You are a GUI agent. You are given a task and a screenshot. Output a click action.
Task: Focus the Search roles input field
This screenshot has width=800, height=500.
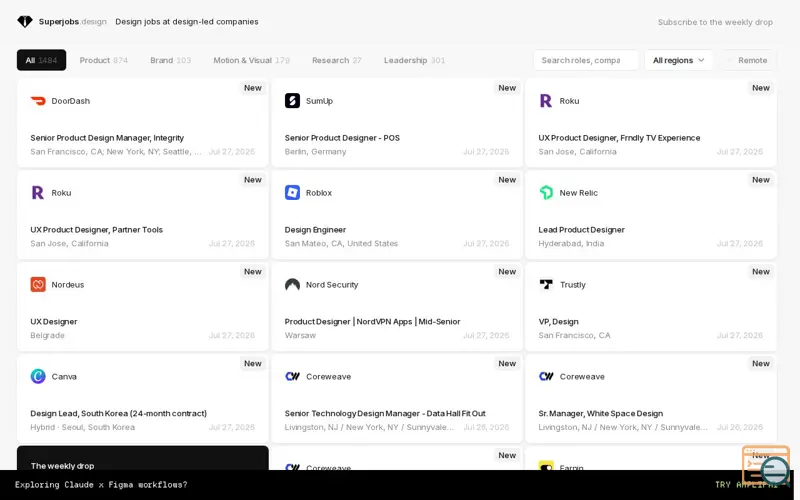(x=586, y=60)
